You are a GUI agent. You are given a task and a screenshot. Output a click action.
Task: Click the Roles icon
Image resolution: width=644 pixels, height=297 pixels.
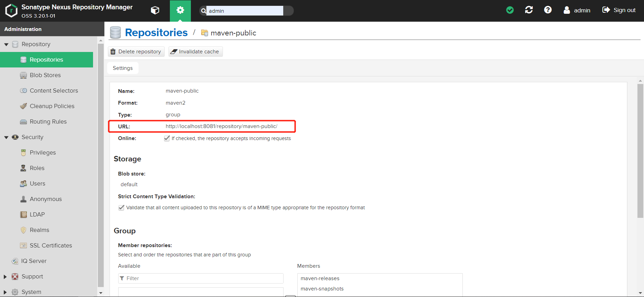(x=23, y=168)
